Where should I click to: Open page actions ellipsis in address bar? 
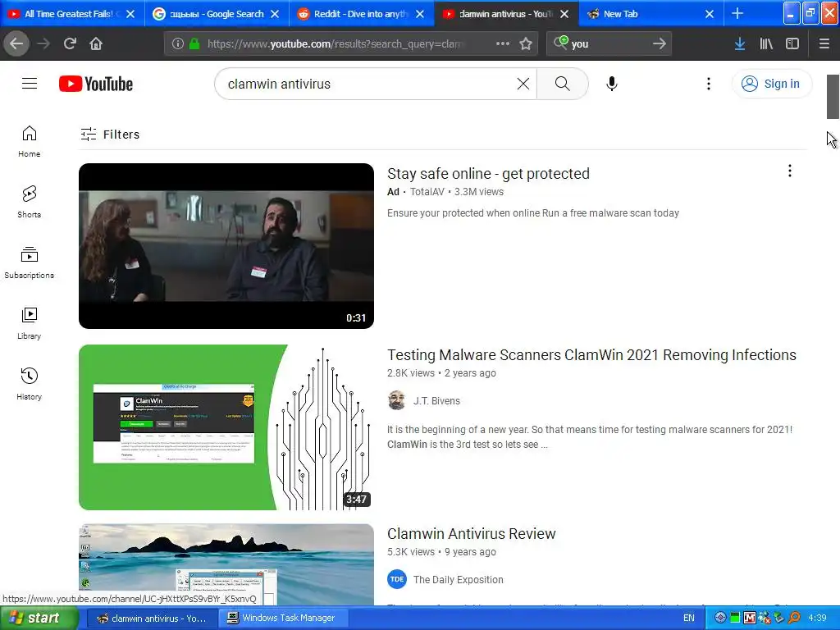click(503, 43)
